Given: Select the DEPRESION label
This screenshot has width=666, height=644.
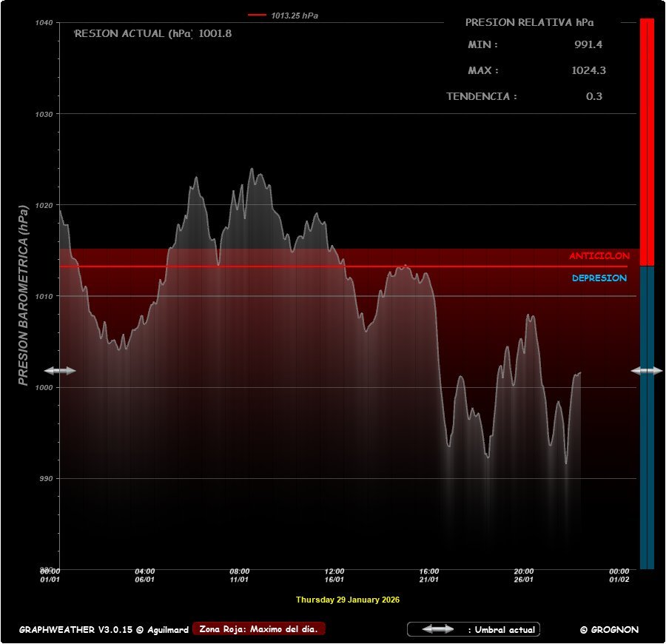Looking at the screenshot, I should click(599, 278).
